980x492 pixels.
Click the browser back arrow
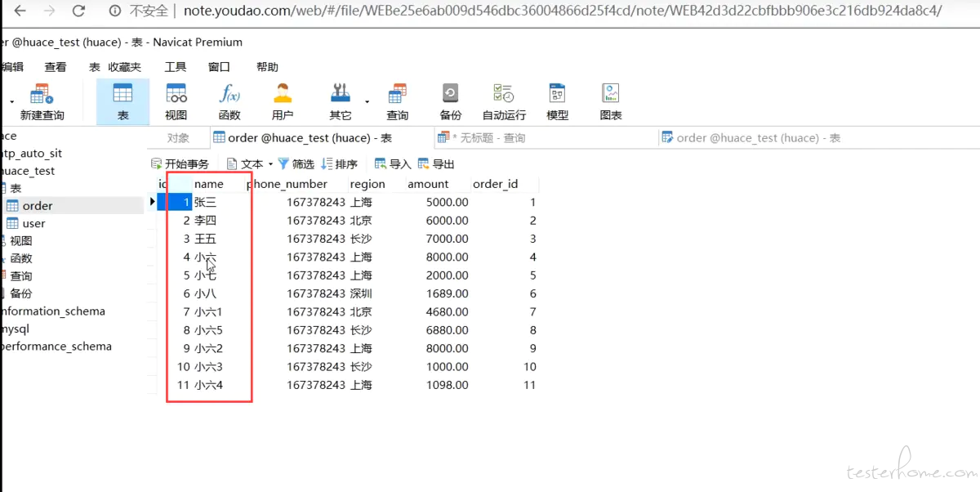click(x=20, y=11)
